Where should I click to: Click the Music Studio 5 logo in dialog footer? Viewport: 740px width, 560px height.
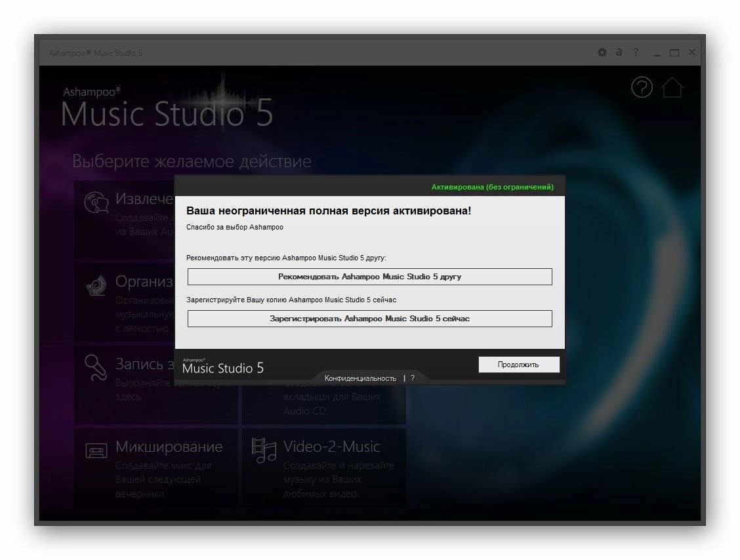(223, 366)
